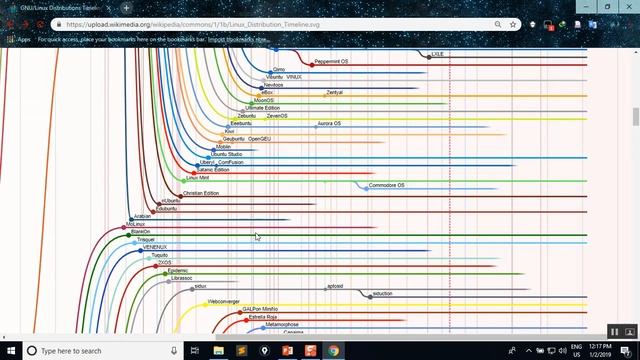Click the Arabian label

(x=142, y=216)
